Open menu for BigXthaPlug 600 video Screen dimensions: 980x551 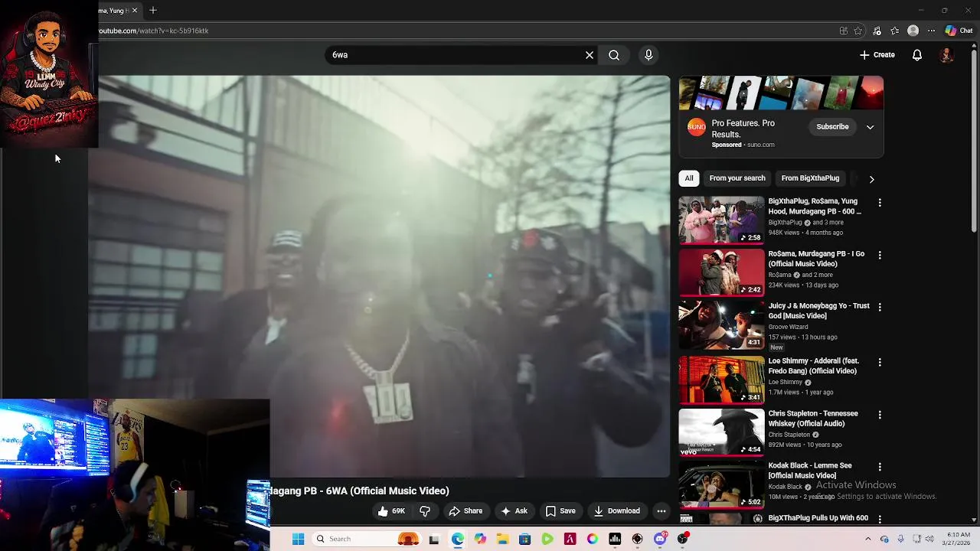[880, 203]
